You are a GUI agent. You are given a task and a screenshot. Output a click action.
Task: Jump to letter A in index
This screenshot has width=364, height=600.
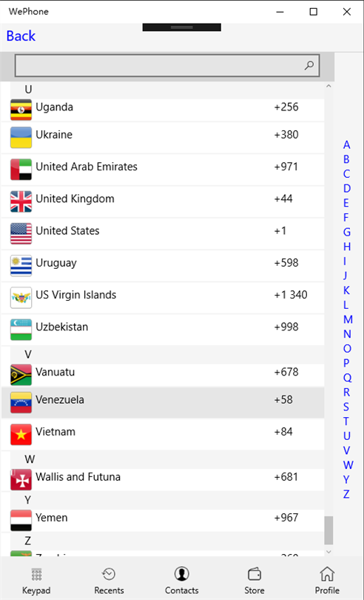pyautogui.click(x=346, y=144)
